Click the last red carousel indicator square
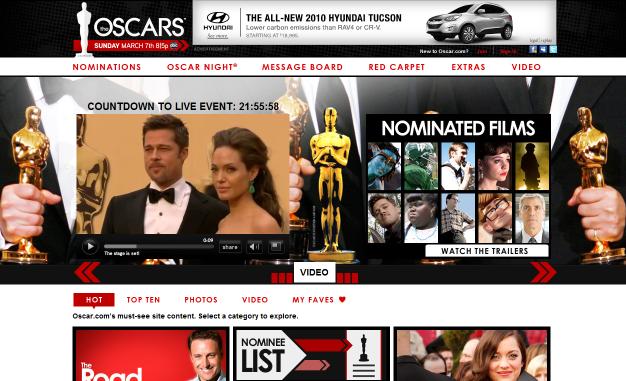The width and height of the screenshot is (626, 381). (355, 278)
